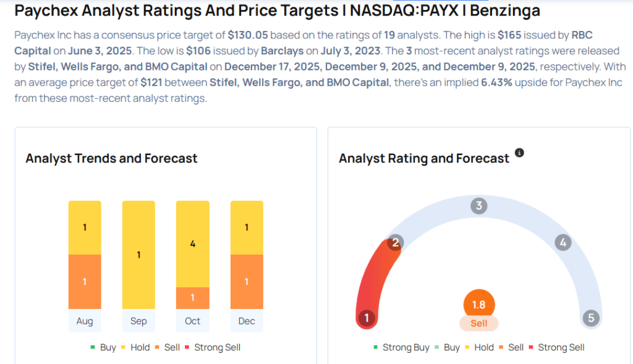Click gauge marker number 5

[x=591, y=318]
